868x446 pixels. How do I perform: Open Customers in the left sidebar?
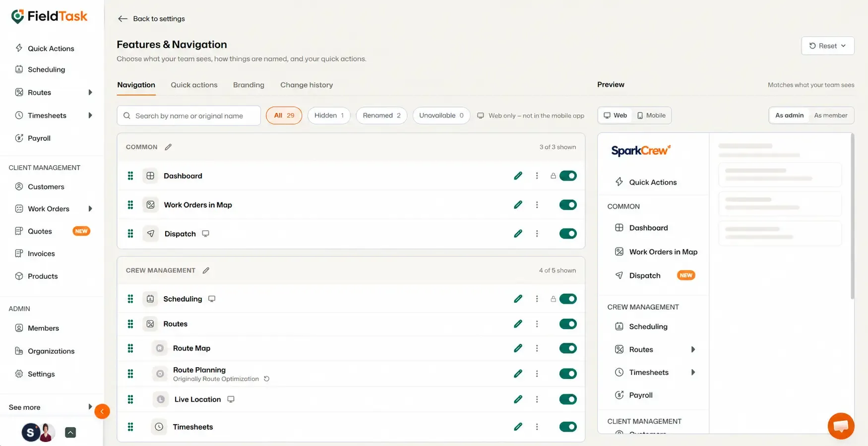(46, 187)
